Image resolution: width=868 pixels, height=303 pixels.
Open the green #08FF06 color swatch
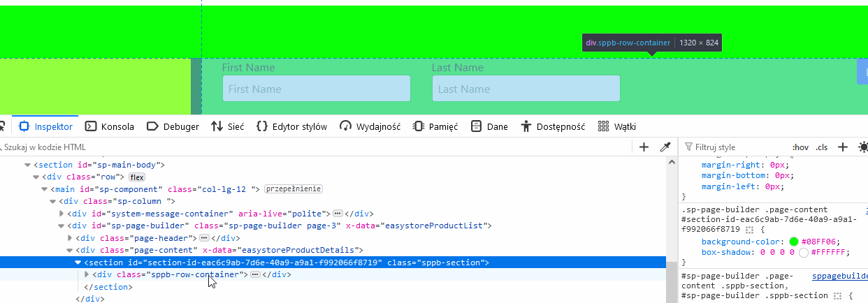[x=793, y=241]
